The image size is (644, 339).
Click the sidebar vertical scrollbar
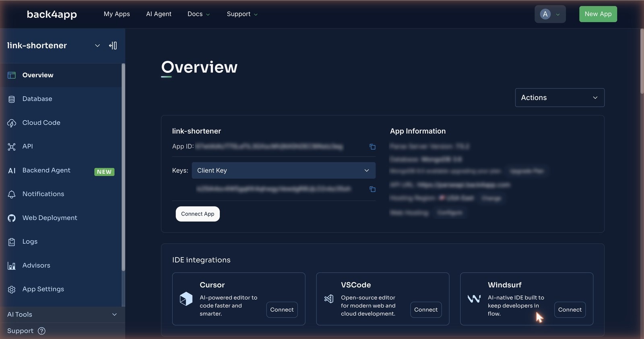pyautogui.click(x=123, y=167)
